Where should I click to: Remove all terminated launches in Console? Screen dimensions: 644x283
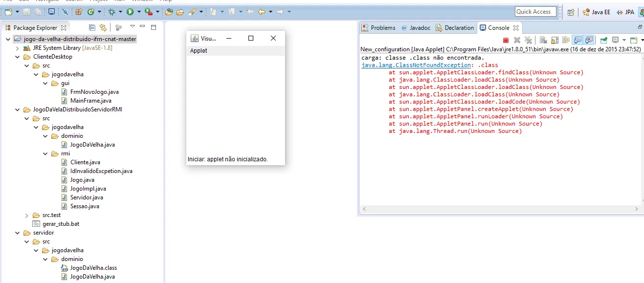(528, 40)
